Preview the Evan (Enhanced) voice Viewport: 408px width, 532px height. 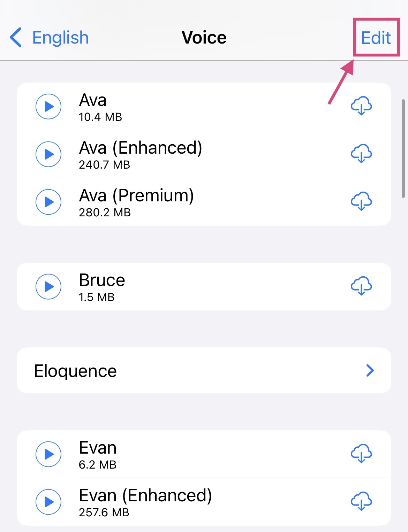[48, 502]
